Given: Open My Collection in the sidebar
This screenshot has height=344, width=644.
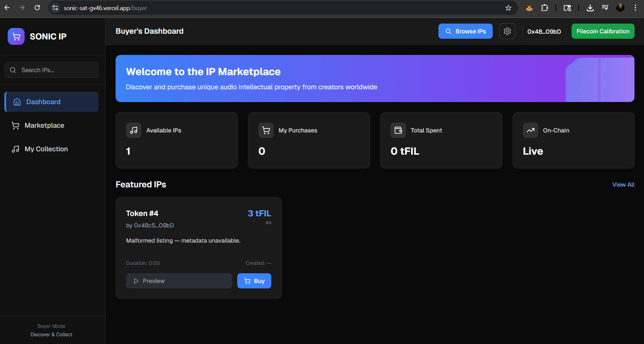Looking at the screenshot, I should coord(52,149).
